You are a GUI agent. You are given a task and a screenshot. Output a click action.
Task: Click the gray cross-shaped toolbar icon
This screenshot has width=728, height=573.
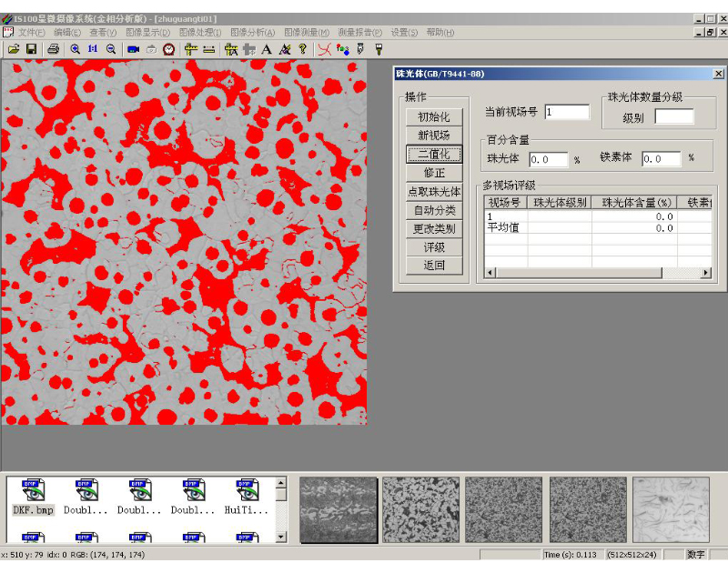pos(249,49)
